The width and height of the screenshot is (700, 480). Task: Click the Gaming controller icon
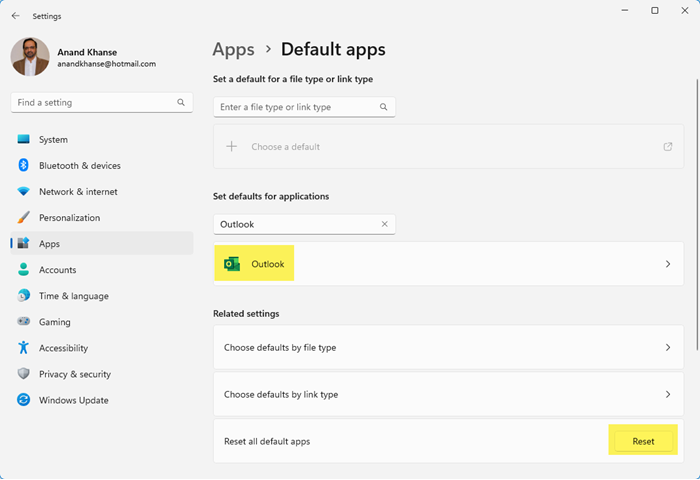[23, 322]
